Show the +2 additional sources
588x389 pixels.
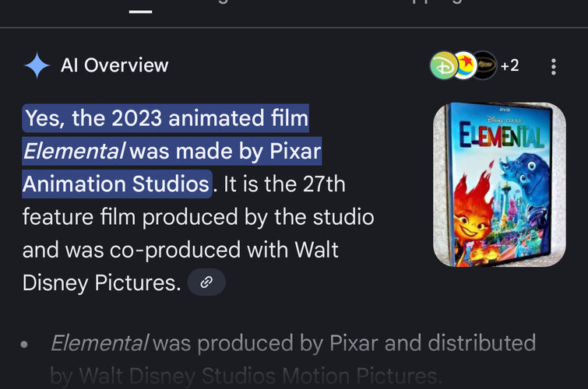click(x=509, y=66)
